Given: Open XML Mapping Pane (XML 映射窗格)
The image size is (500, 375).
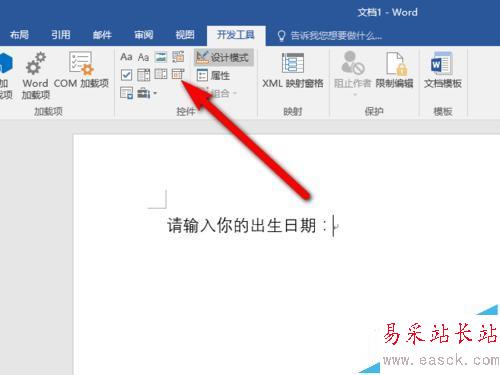Looking at the screenshot, I should 293,71.
